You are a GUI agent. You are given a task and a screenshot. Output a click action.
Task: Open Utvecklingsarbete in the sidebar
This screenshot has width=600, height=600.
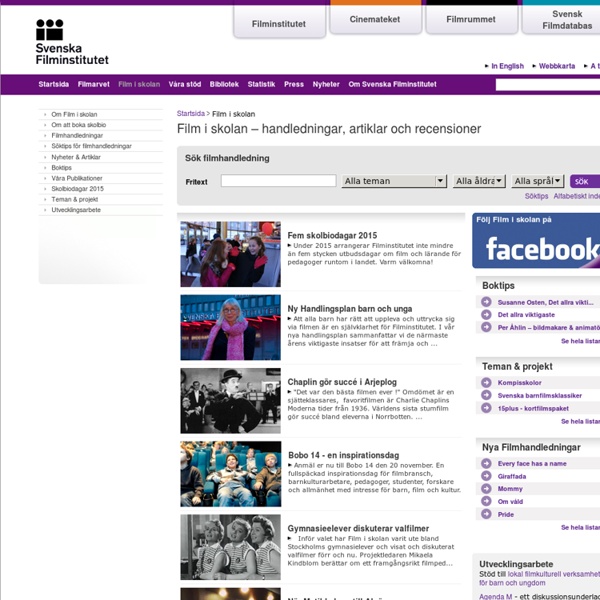(x=76, y=210)
